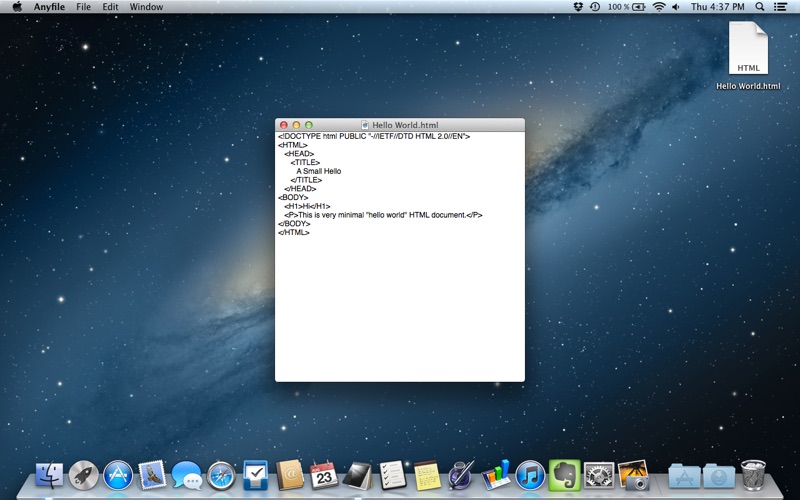Open Safari in the dock
Screen dimensions: 800x500
(x=221, y=475)
